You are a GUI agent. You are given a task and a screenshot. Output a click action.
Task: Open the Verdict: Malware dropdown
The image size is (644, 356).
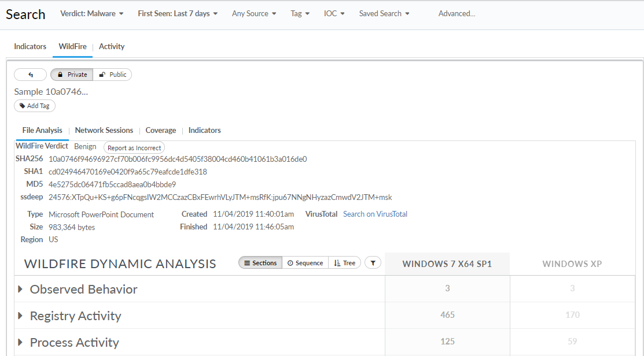click(x=92, y=13)
